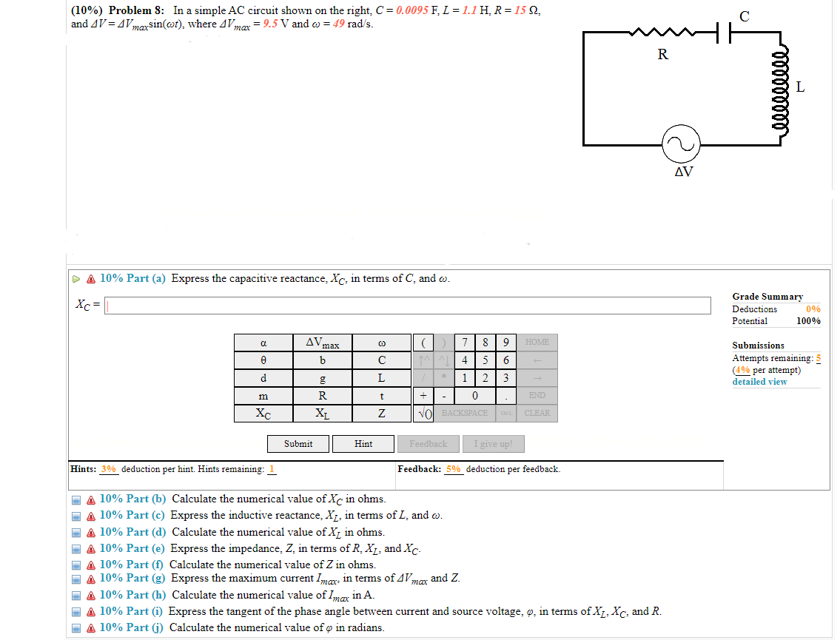Insert the θ symbol key

tap(263, 360)
